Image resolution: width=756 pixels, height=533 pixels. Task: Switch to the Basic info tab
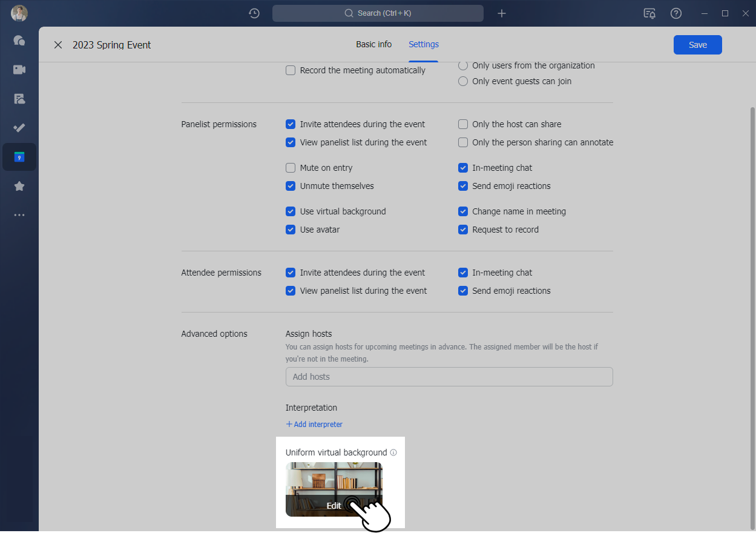coord(373,44)
